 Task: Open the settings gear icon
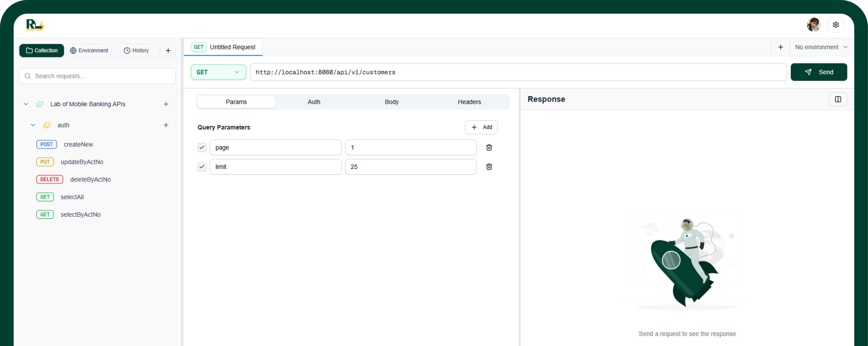836,25
